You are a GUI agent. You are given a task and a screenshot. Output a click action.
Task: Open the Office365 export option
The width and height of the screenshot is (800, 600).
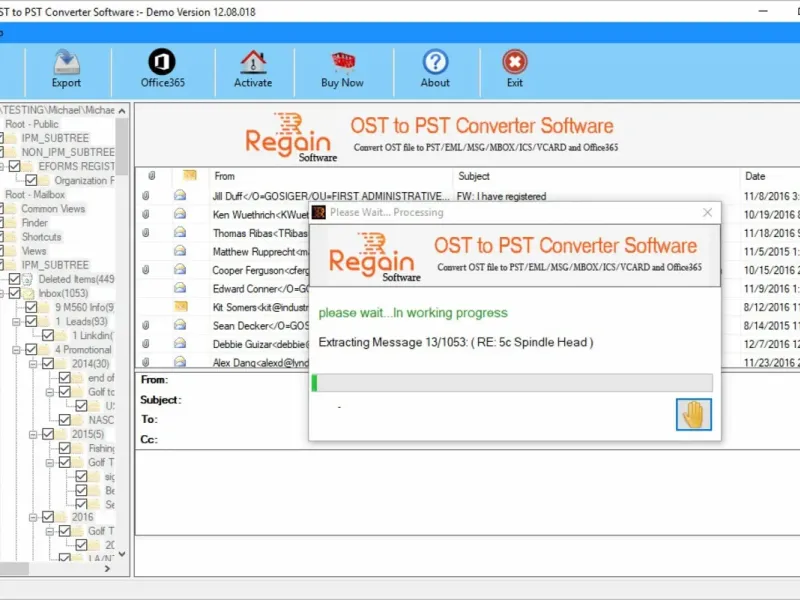pyautogui.click(x=162, y=68)
